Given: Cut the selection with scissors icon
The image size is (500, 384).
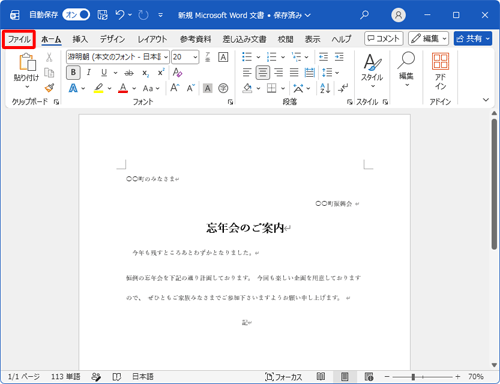Looking at the screenshot, I should 49,57.
